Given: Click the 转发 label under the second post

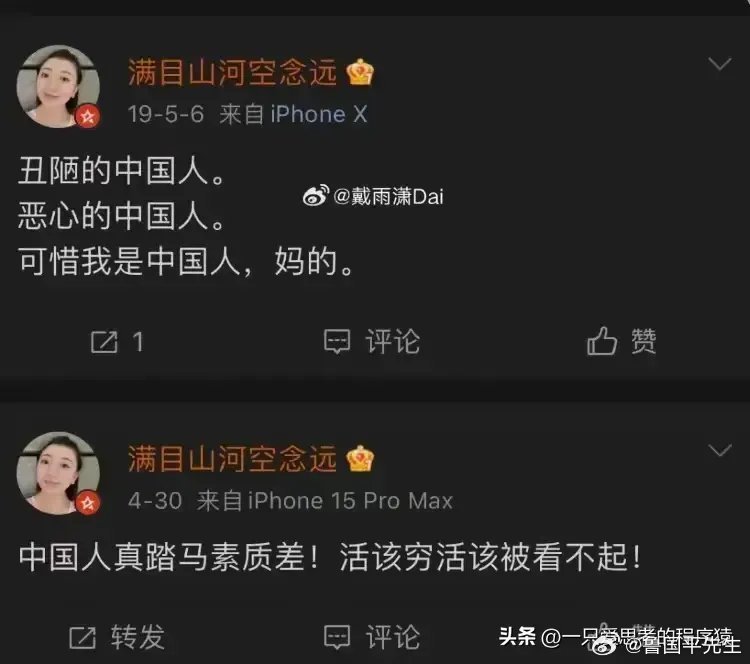Looking at the screenshot, I should tap(138, 637).
